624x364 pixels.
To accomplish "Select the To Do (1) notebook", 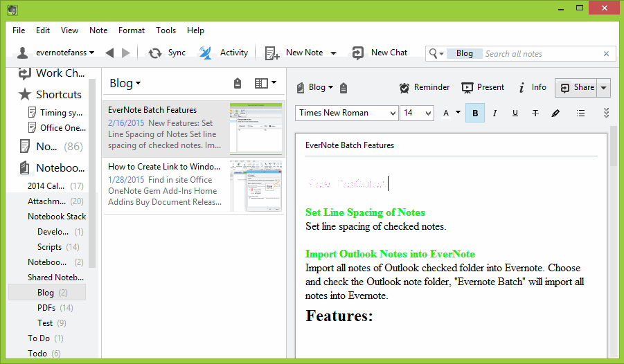I will [x=46, y=338].
